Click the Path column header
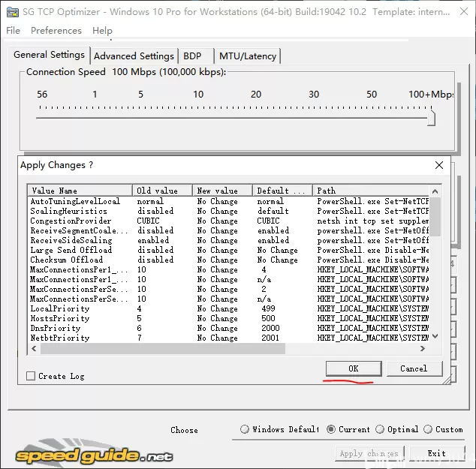The height and width of the screenshot is (469, 476). [371, 191]
